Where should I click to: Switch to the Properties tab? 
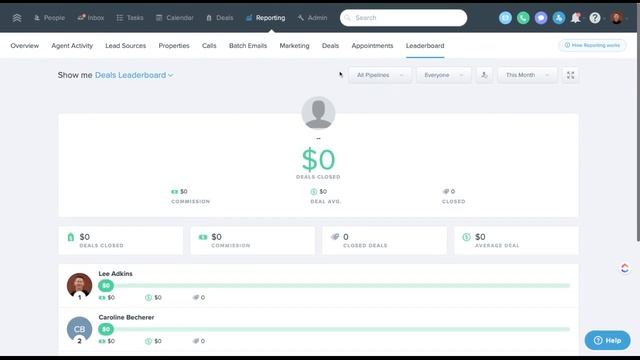(x=174, y=46)
